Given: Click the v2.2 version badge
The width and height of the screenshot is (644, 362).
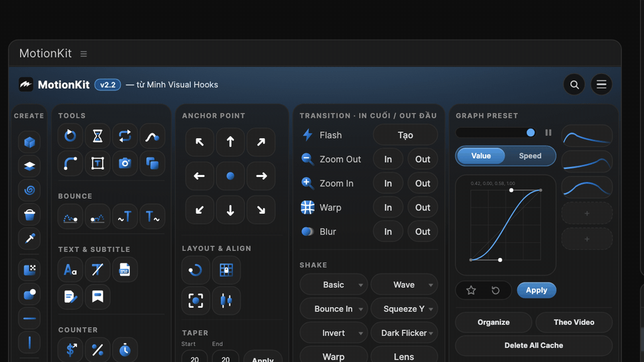Looking at the screenshot, I should [107, 84].
